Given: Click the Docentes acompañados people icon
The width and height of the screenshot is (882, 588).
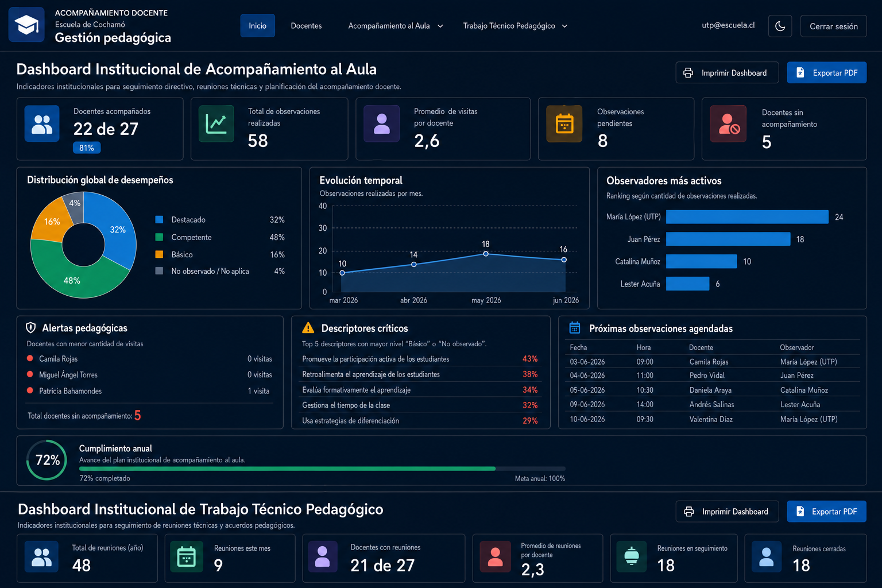Looking at the screenshot, I should coord(42,124).
